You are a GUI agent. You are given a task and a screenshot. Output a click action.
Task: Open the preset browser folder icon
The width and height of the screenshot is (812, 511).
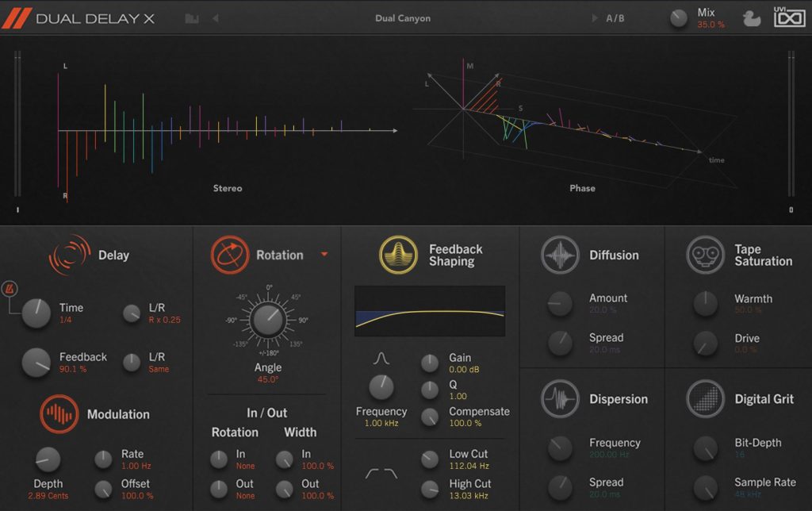point(191,18)
